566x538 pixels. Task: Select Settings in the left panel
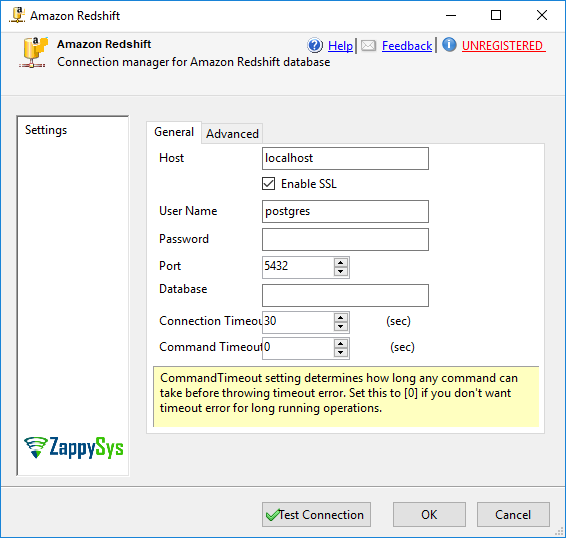pyautogui.click(x=46, y=130)
